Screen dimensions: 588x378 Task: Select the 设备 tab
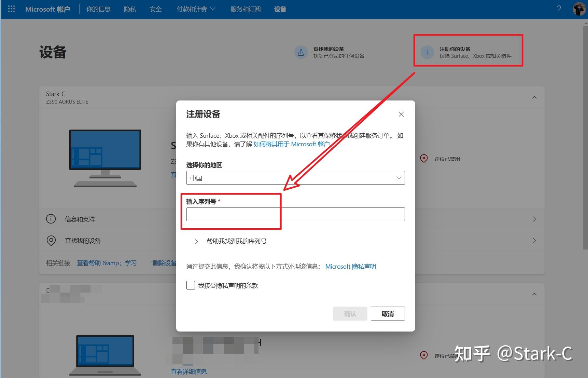point(280,9)
